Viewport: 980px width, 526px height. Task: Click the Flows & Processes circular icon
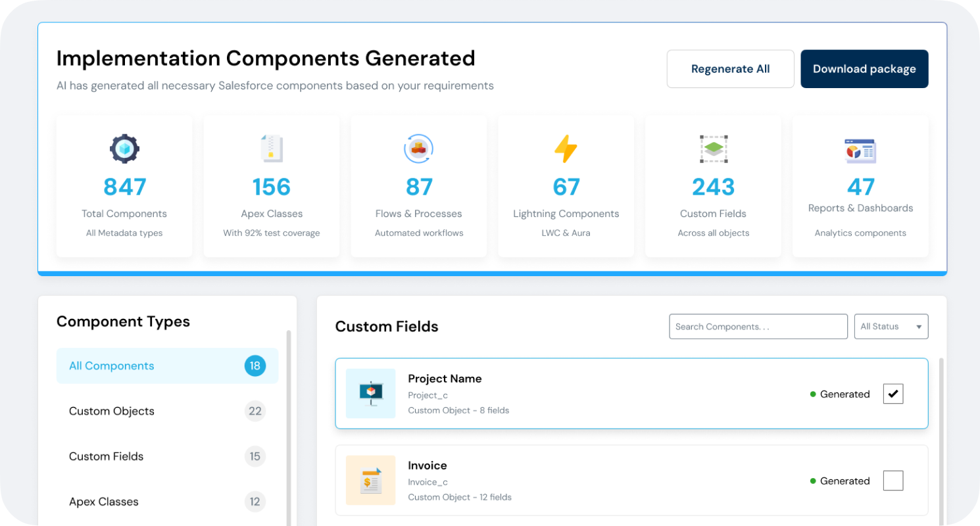(418, 149)
